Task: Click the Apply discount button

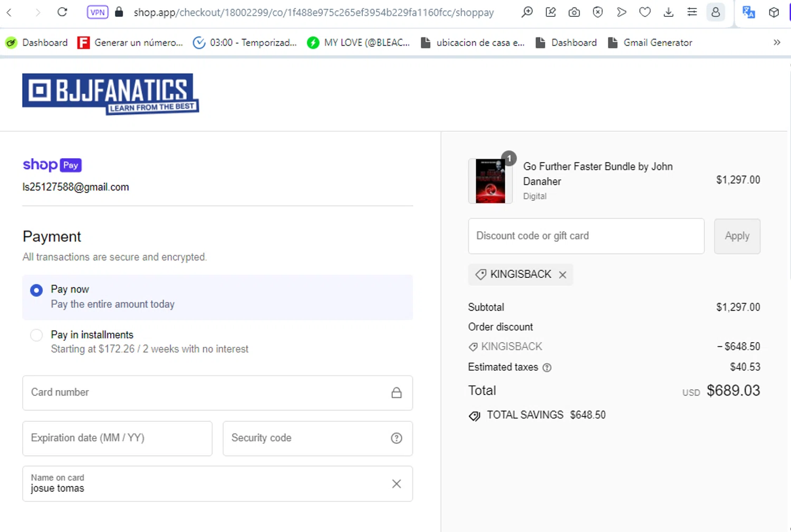Action: point(737,236)
